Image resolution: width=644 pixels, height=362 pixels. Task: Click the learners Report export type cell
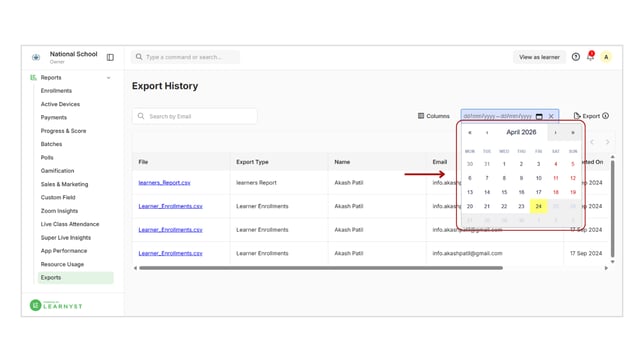(x=256, y=183)
